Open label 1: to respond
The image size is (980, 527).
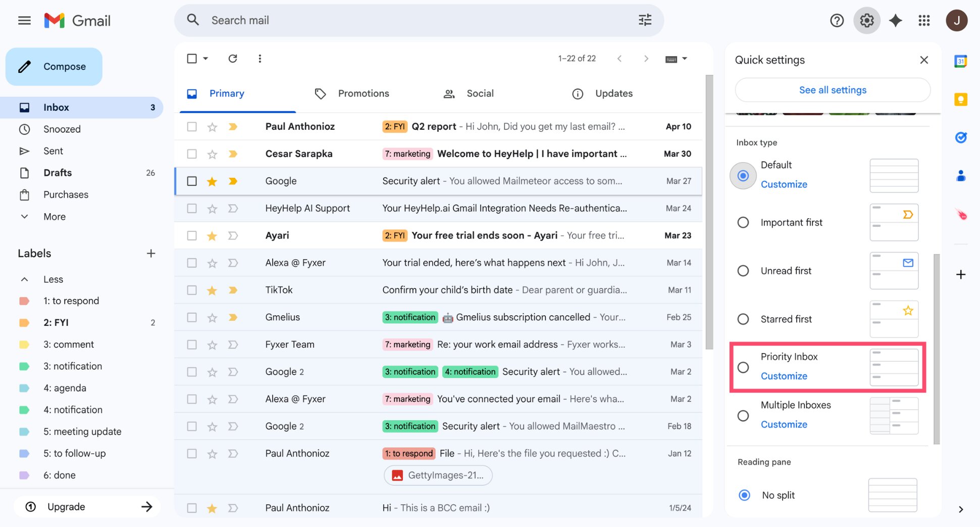(71, 301)
